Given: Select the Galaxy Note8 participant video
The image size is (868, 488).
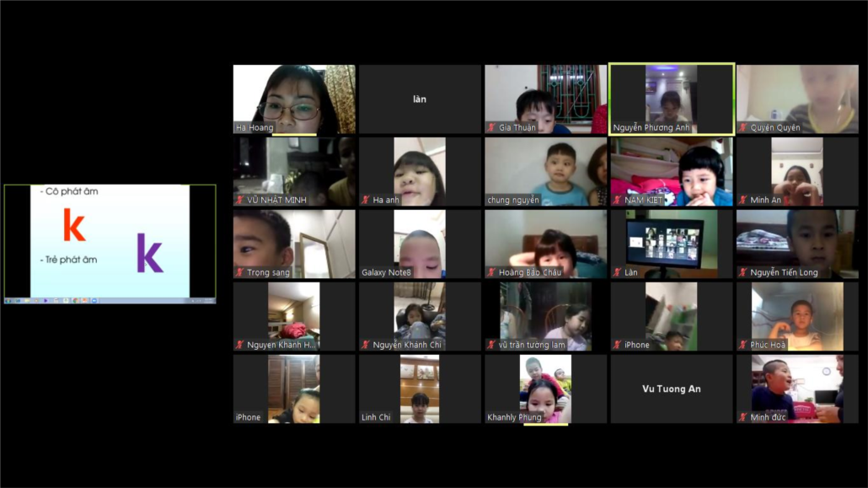Looking at the screenshot, I should (x=420, y=242).
